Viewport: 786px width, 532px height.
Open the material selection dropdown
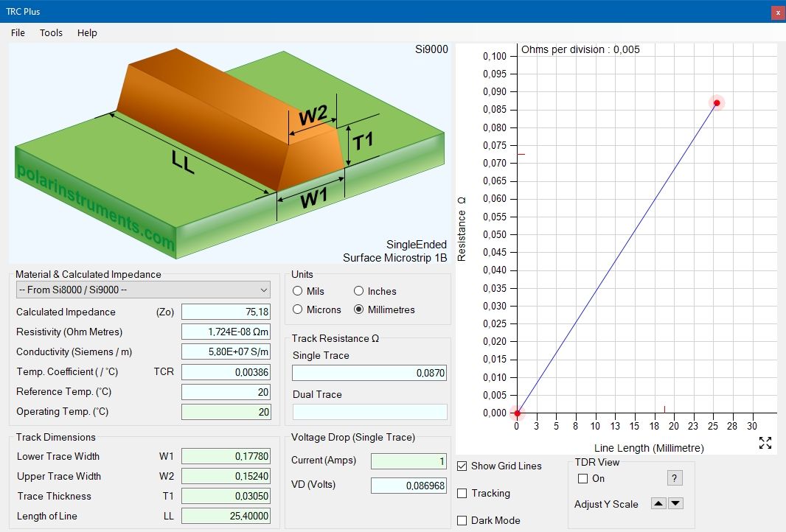(143, 290)
